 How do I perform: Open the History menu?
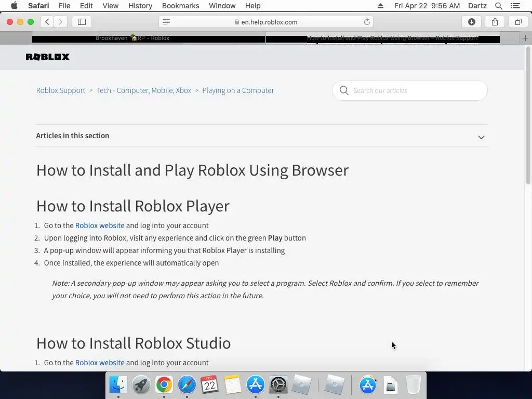pos(140,6)
